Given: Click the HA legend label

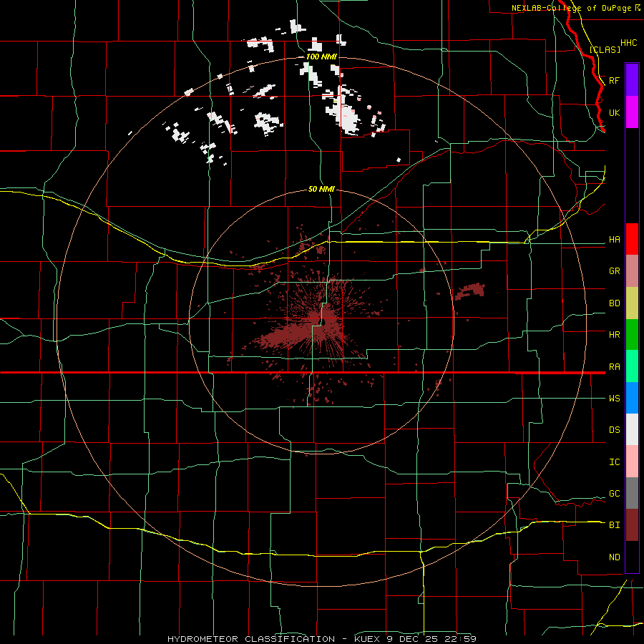Looking at the screenshot, I should click(x=614, y=239).
